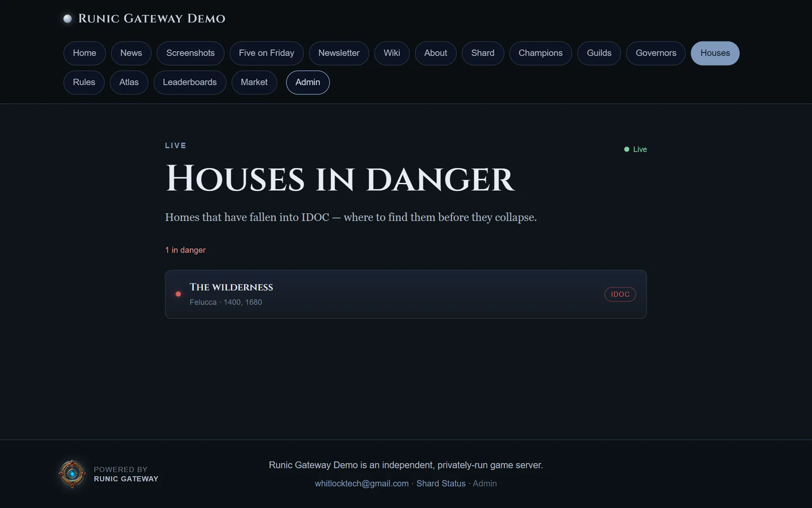The image size is (812, 508).
Task: Open the Newsletter page
Action: (x=339, y=53)
